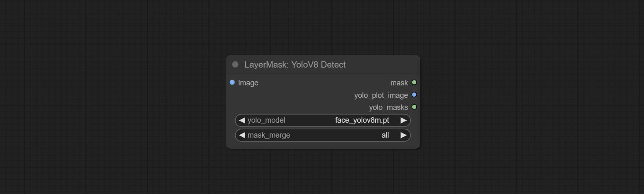Click the yolo_model widget label
The width and height of the screenshot is (644, 194).
[266, 121]
